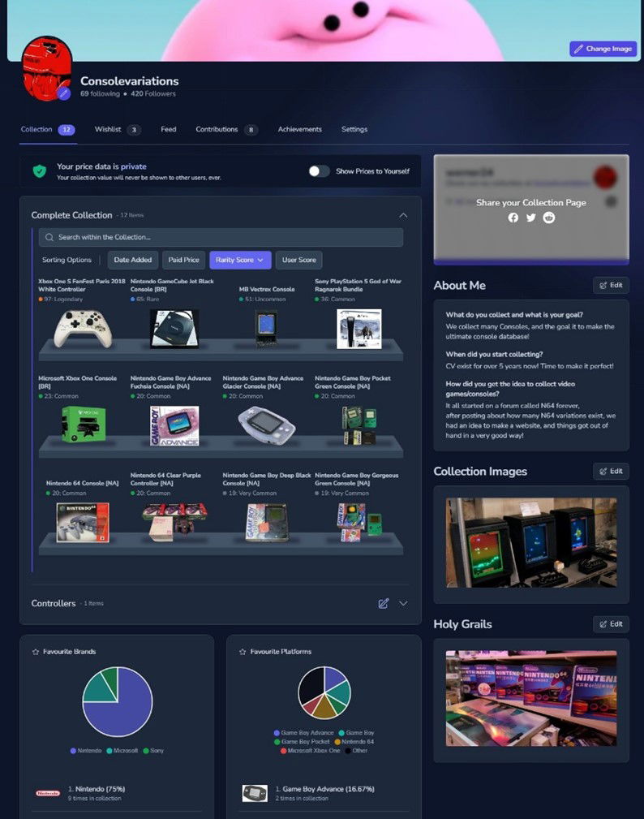Go to the Contributions tab

pyautogui.click(x=226, y=130)
